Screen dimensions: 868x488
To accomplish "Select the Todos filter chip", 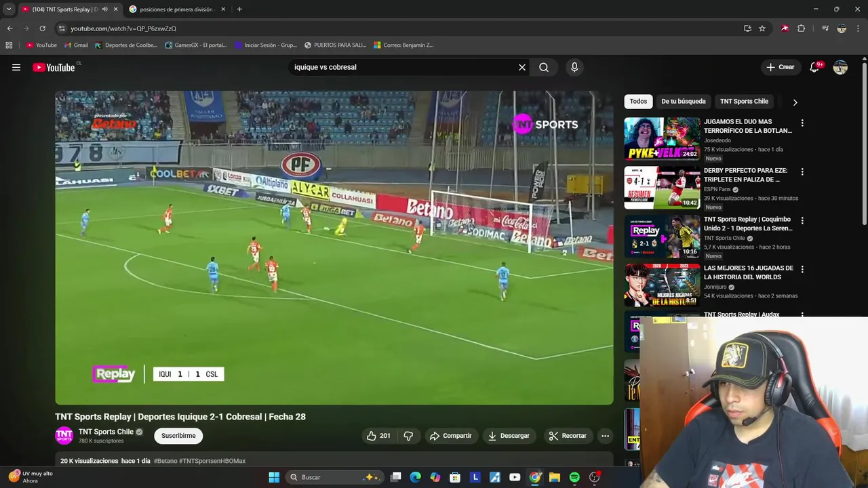I will [638, 101].
